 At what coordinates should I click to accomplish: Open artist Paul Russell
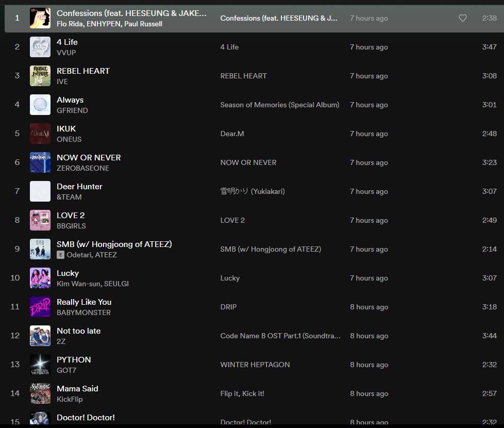[143, 24]
